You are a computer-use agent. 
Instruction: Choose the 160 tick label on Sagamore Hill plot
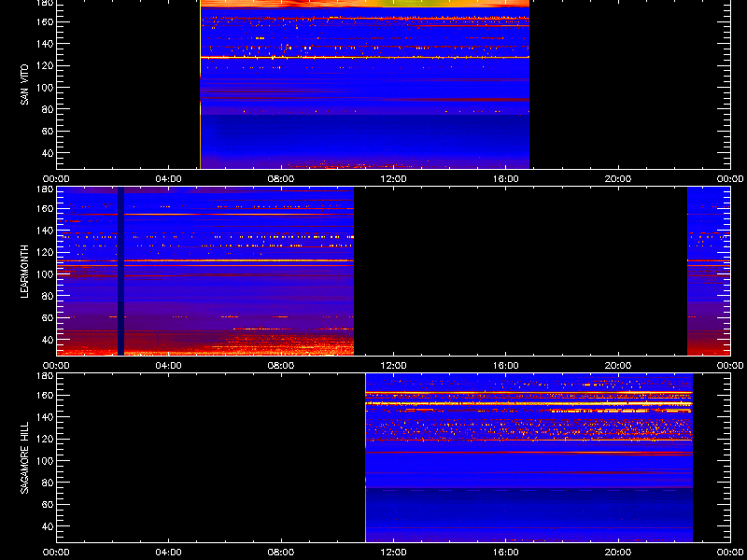(46, 395)
